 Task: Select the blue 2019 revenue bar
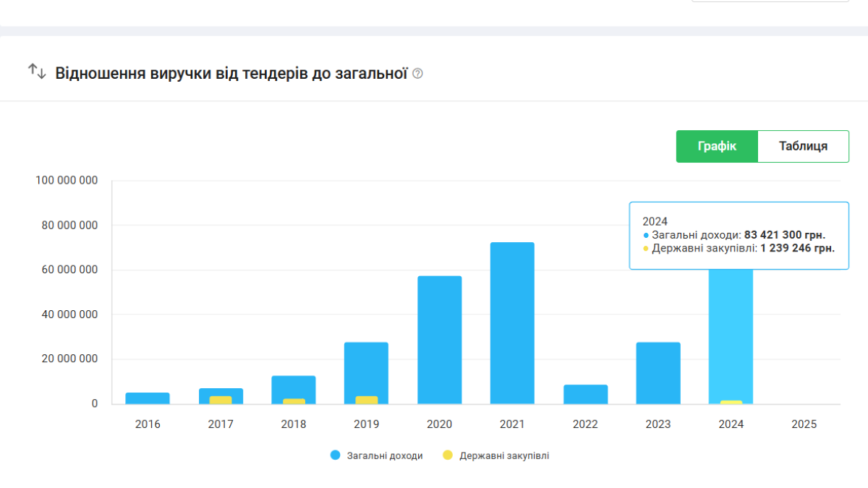pyautogui.click(x=366, y=367)
